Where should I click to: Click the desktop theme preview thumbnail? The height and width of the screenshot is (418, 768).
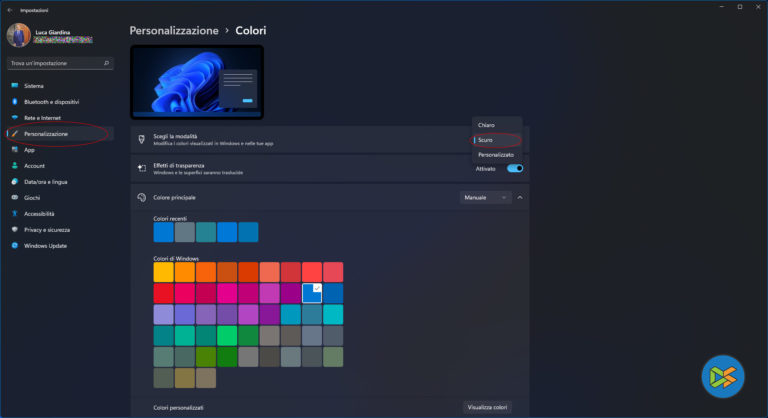[x=197, y=82]
